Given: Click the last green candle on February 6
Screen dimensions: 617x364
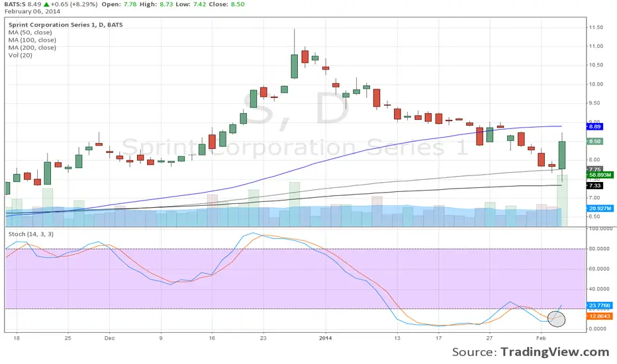Looking at the screenshot, I should coord(562,155).
